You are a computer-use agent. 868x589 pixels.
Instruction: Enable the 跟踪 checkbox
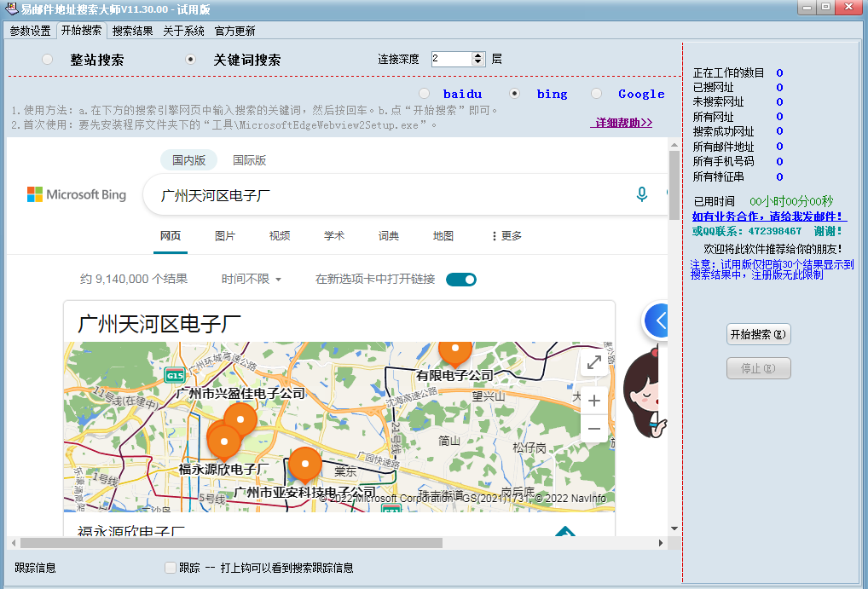pos(171,568)
